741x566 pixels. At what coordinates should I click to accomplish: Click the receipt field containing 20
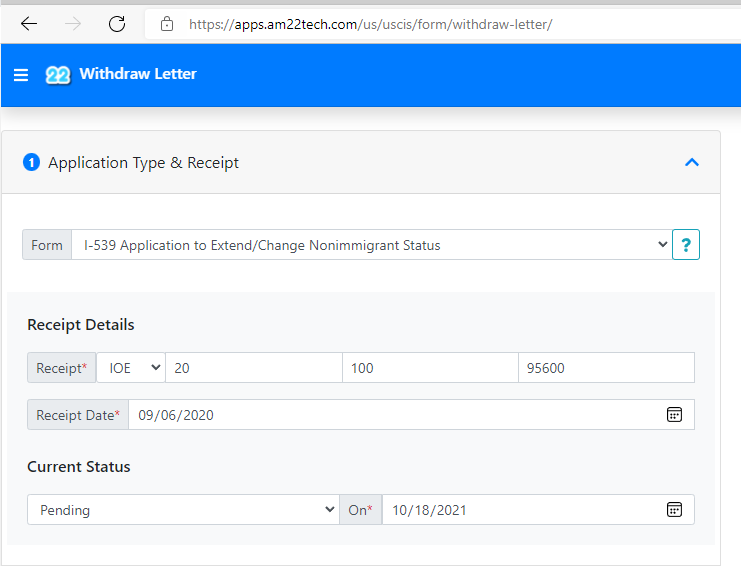pyautogui.click(x=253, y=368)
